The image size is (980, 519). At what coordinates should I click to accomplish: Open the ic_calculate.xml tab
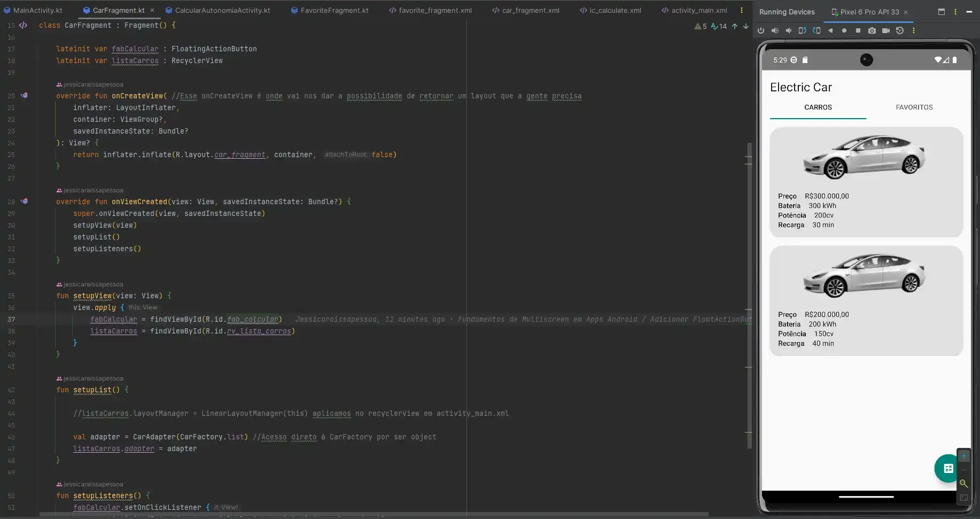point(610,10)
